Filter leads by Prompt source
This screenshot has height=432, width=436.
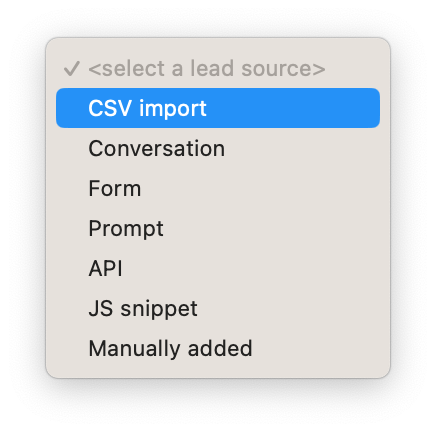point(218,228)
